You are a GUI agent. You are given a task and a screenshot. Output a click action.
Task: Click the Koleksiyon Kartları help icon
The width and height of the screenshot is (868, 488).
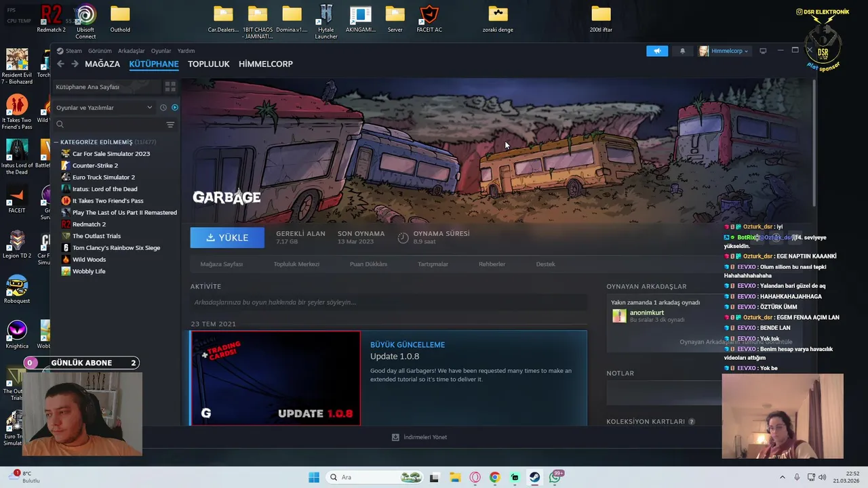click(x=692, y=422)
